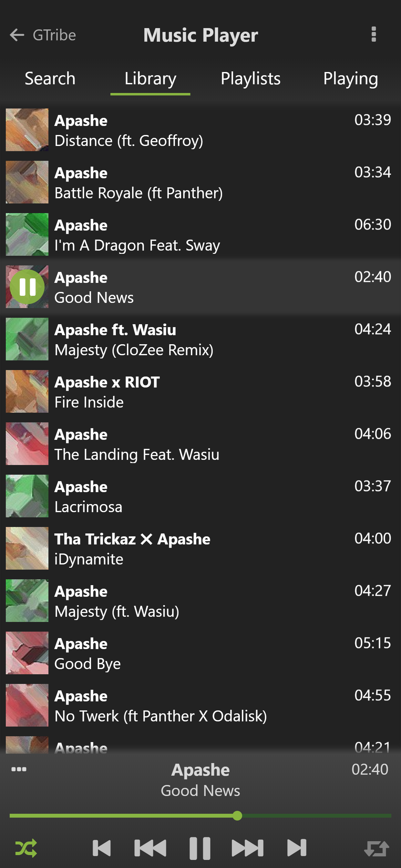Play iDynamite by Tha Trickaz
The width and height of the screenshot is (401, 868).
tap(200, 548)
